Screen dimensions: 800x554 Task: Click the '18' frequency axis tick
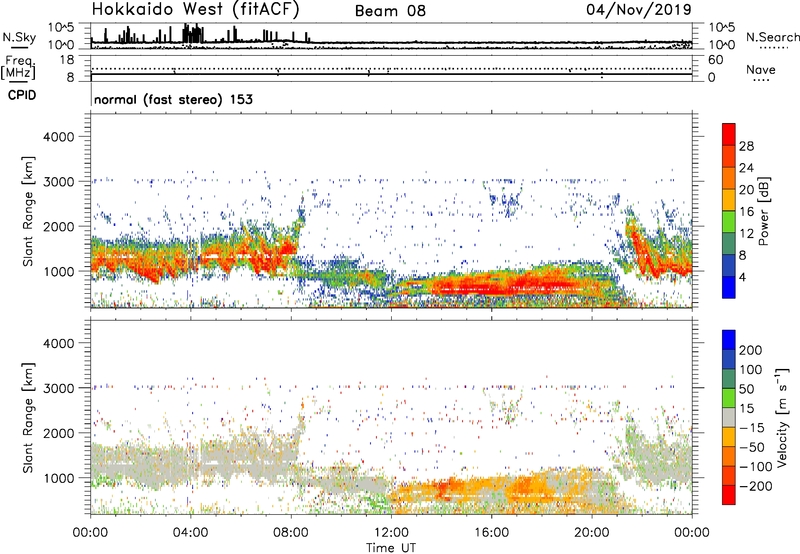[x=67, y=60]
